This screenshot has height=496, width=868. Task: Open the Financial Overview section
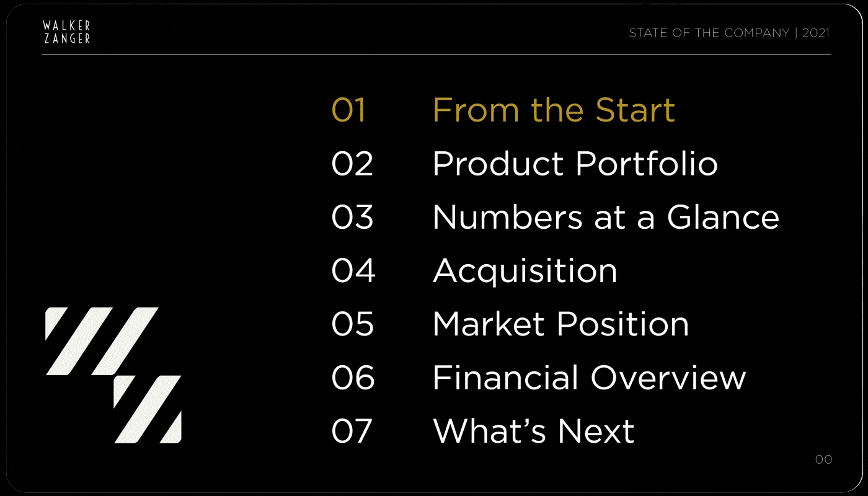(589, 378)
